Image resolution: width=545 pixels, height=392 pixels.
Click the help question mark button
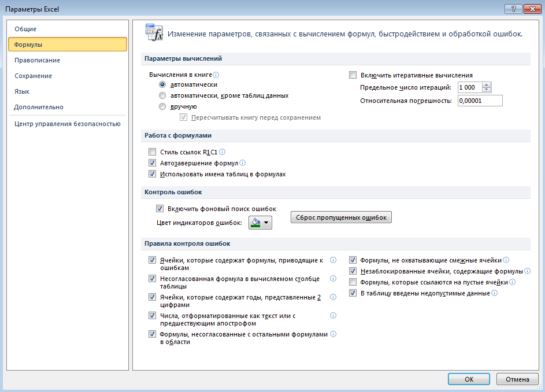click(513, 9)
